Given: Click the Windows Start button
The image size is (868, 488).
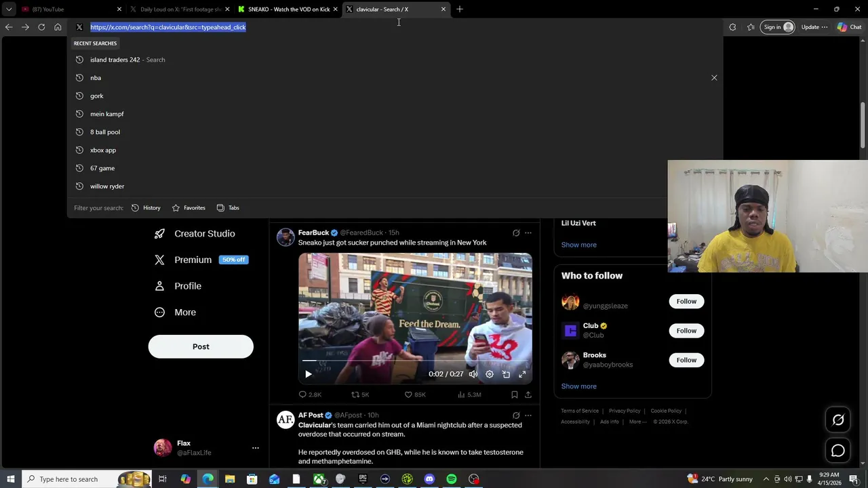Looking at the screenshot, I should click(11, 479).
